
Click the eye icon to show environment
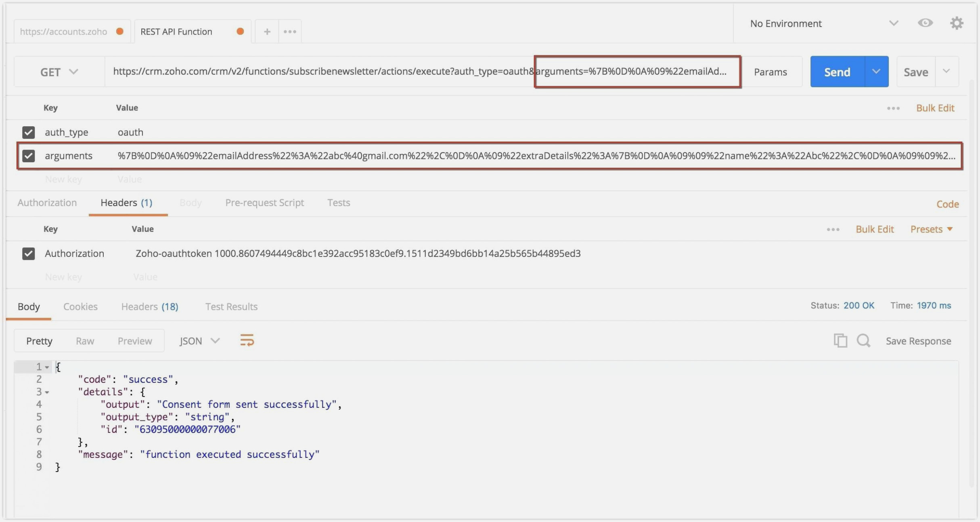click(926, 24)
